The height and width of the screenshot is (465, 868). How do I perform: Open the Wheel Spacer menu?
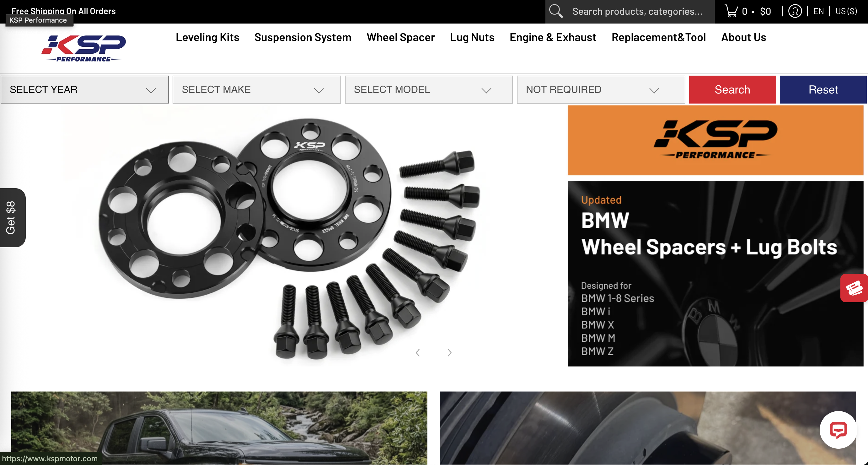401,37
